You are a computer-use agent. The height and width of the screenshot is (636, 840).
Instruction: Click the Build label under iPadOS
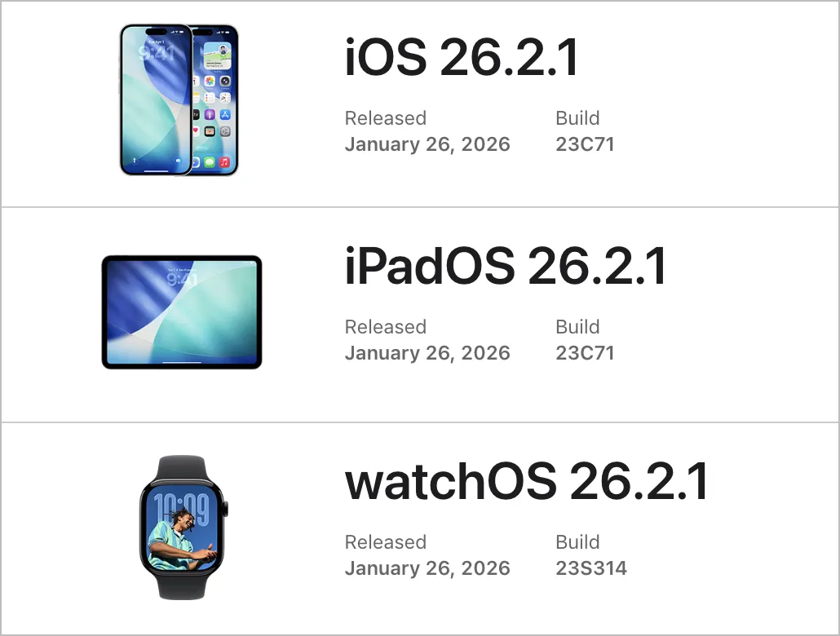point(577,327)
